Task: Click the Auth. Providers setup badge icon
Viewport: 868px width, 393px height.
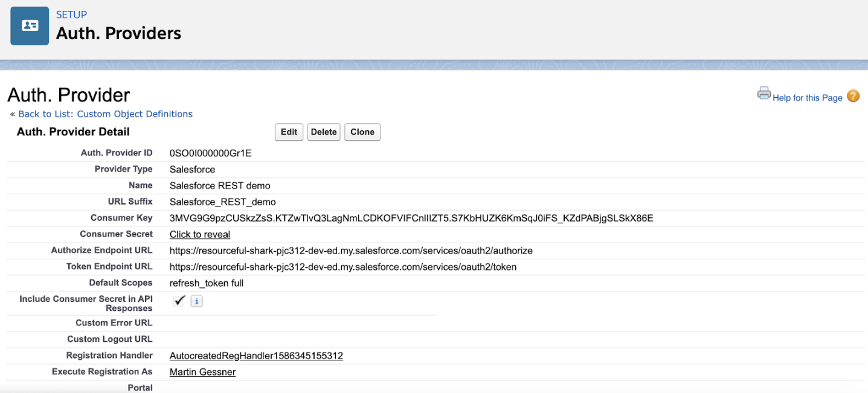Action: [29, 25]
